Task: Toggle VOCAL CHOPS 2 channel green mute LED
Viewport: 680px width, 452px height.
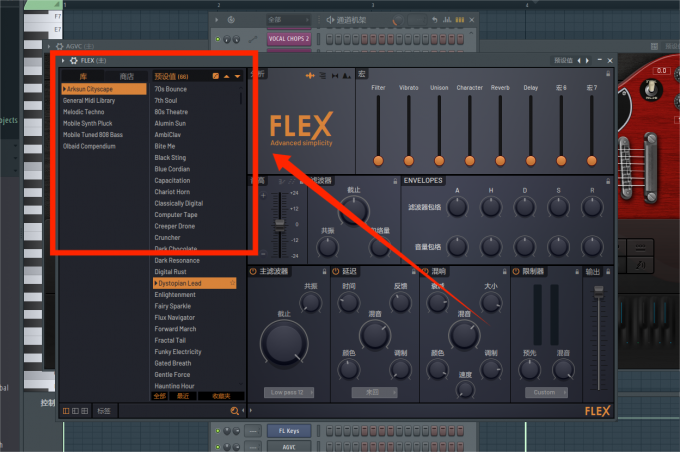Action: pyautogui.click(x=218, y=39)
